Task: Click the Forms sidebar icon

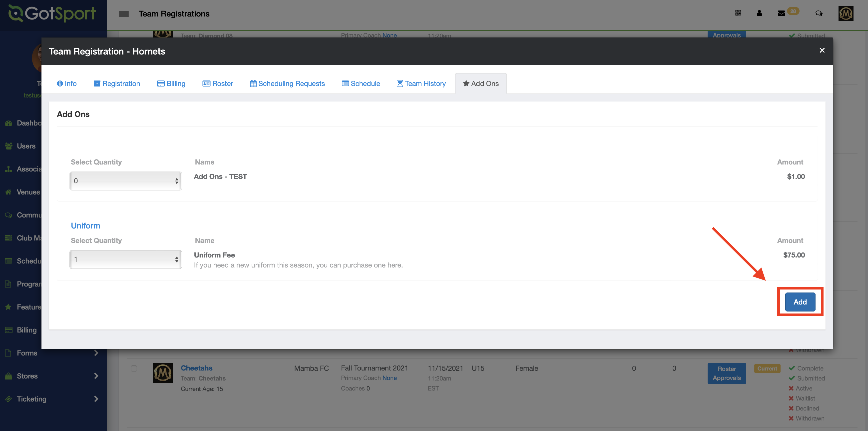Action: [8, 353]
